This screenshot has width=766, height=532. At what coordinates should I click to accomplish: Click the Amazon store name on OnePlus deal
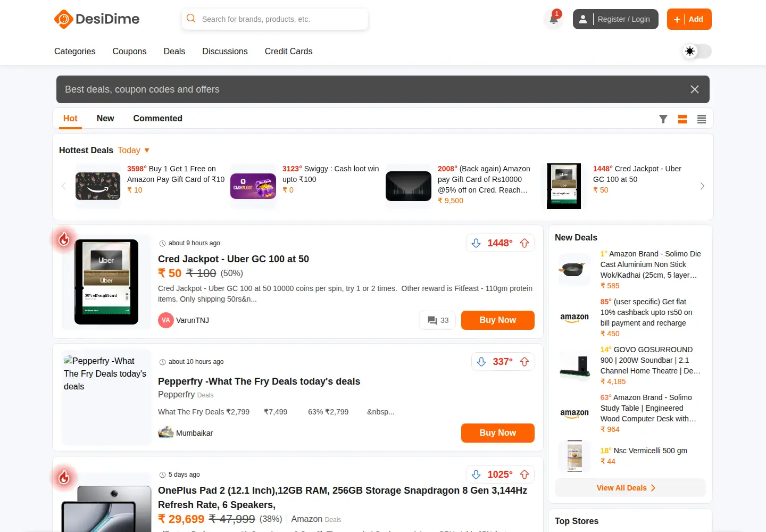(306, 519)
